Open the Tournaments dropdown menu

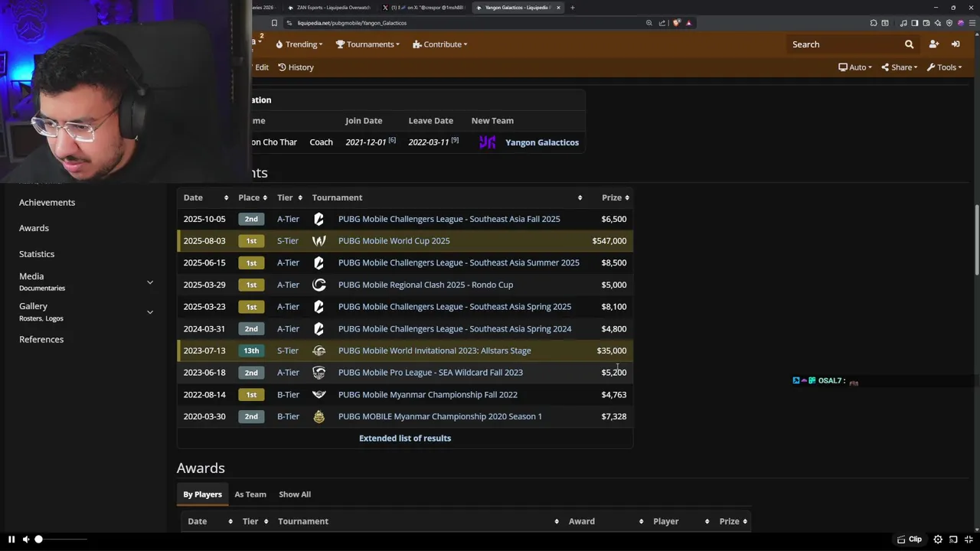[x=367, y=44]
